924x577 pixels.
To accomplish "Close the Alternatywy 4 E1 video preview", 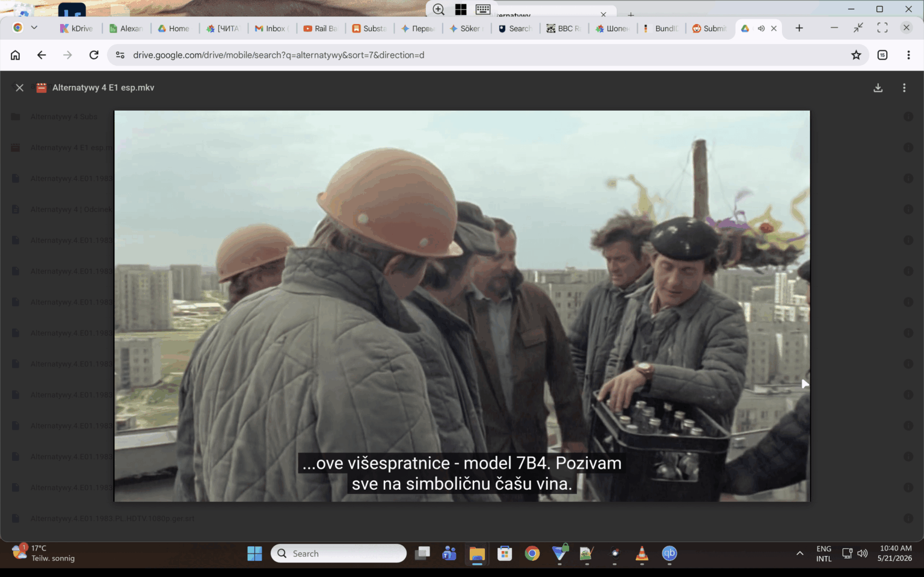I will click(x=19, y=88).
